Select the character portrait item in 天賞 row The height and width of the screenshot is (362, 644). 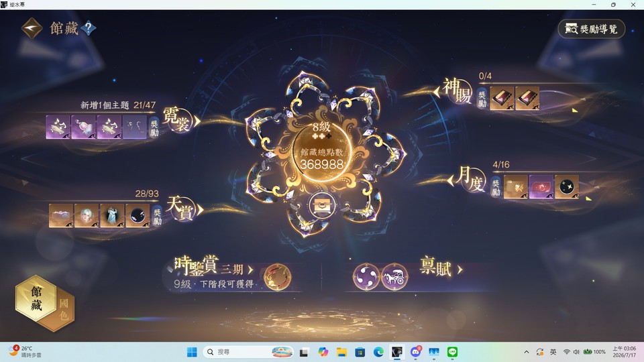[x=87, y=215]
